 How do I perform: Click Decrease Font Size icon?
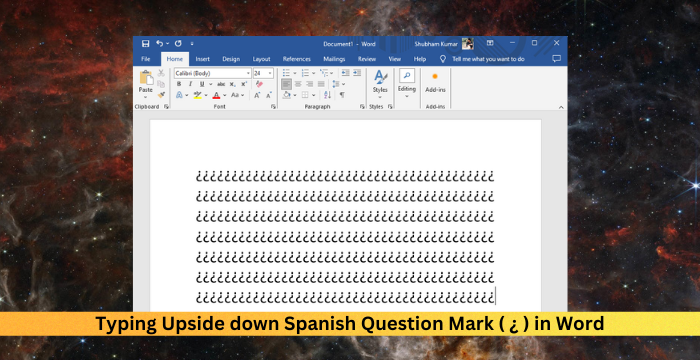(x=269, y=95)
